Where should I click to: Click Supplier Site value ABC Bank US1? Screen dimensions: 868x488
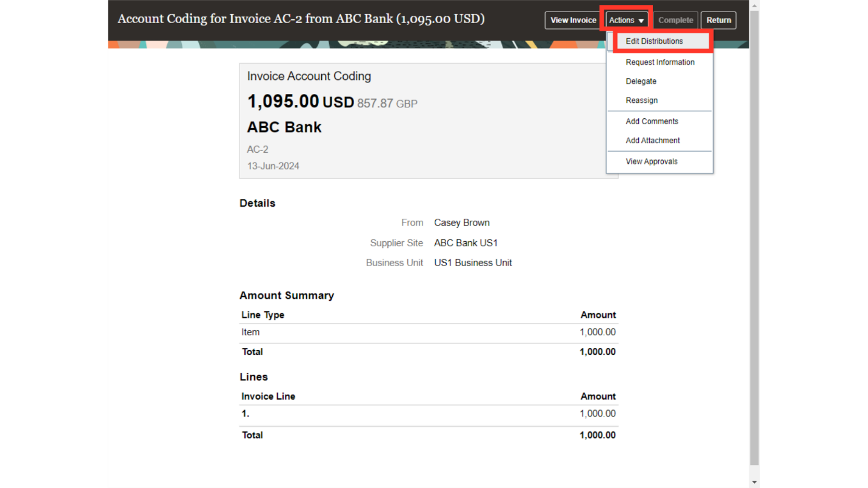pos(466,243)
